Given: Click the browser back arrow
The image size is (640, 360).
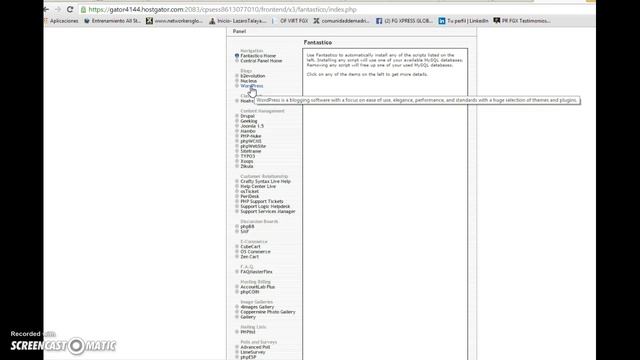Looking at the screenshot, I should pyautogui.click(x=46, y=9).
